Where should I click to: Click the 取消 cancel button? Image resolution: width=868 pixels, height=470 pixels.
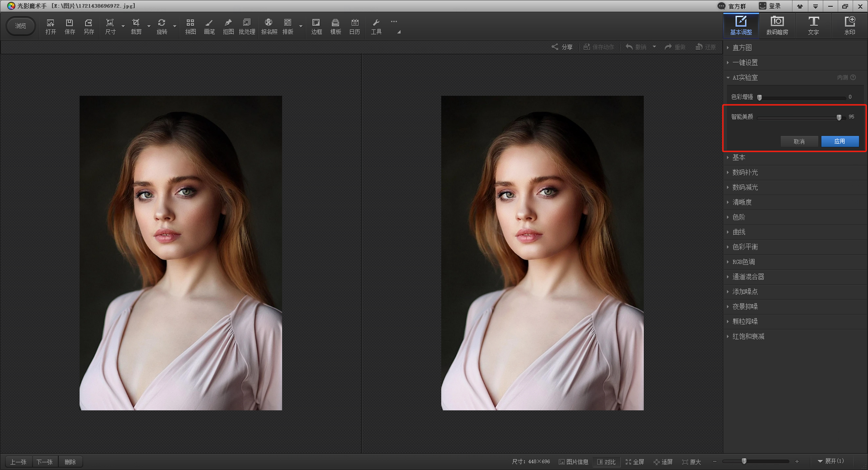tap(799, 141)
